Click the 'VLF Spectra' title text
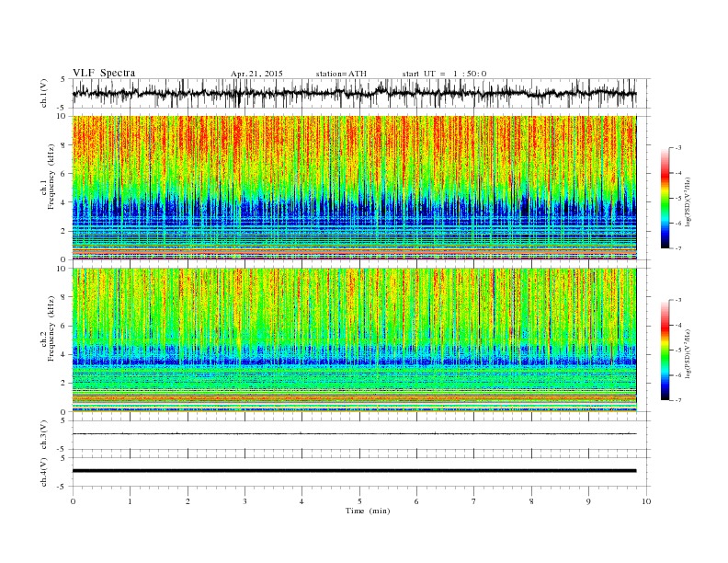 pos(104,73)
